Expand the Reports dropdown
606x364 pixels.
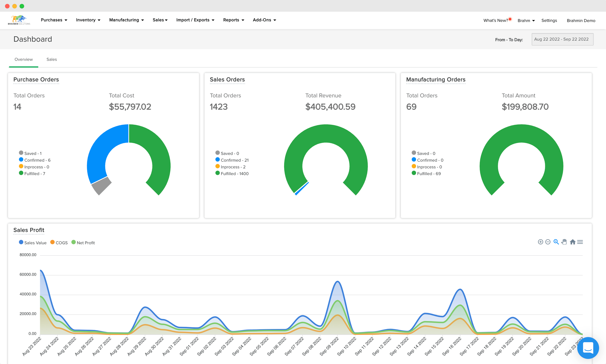(x=233, y=20)
